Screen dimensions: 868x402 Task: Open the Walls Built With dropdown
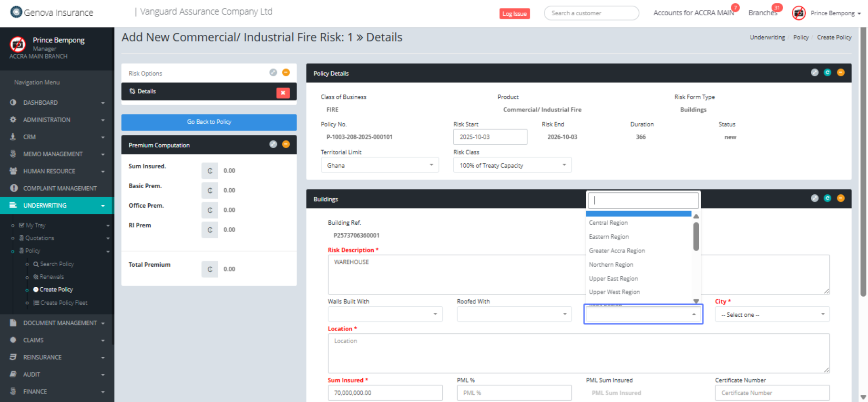385,314
